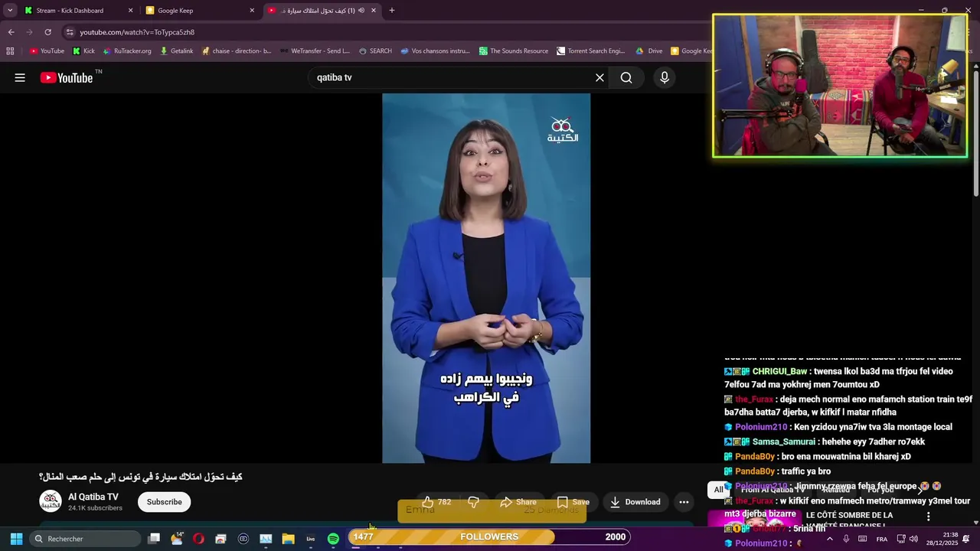Open the Getalink bookmark
Image resolution: width=980 pixels, height=551 pixels.
176,51
